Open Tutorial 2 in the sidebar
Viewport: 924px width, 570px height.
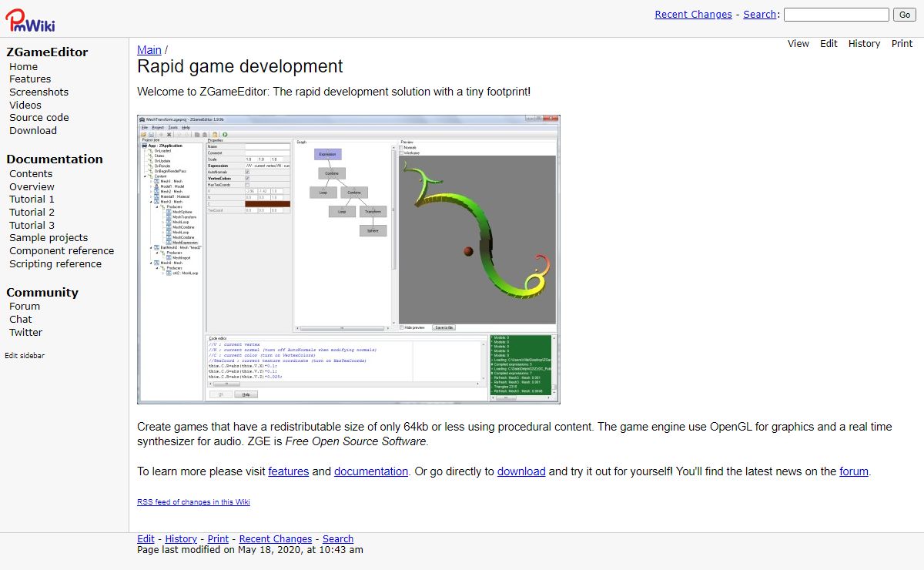[32, 213]
